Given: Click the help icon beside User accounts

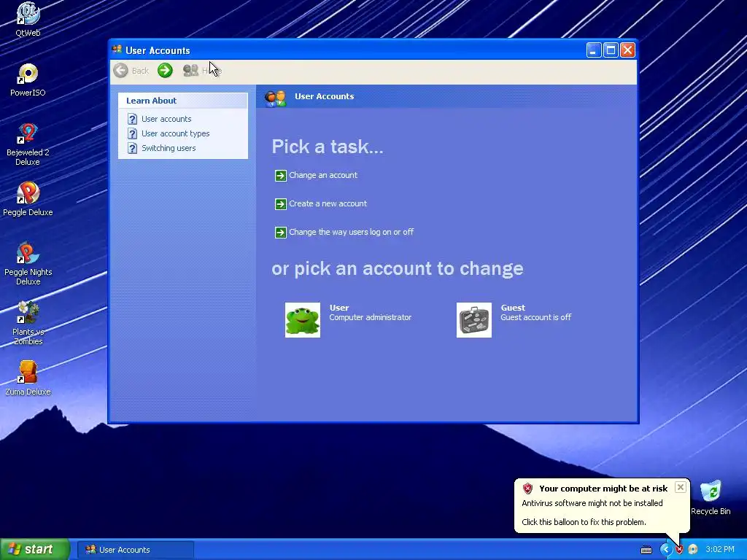Looking at the screenshot, I should [133, 119].
